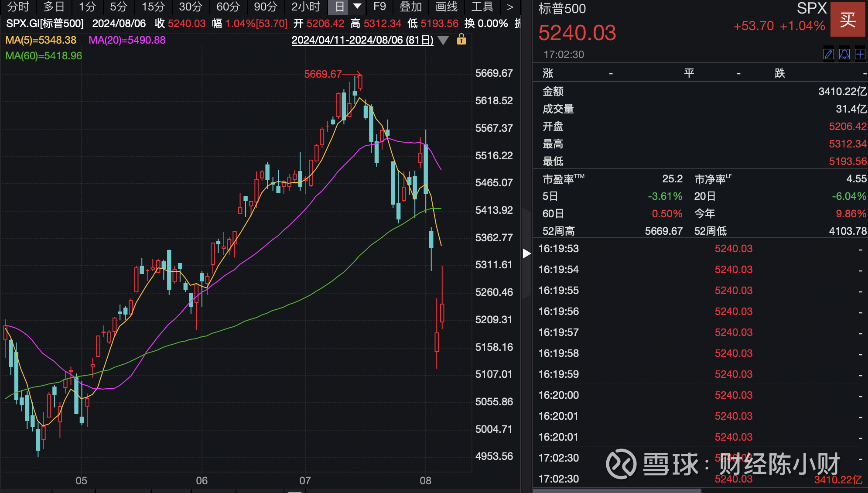
Task: Expand the date-range dropdown triangle
Action: pos(443,40)
